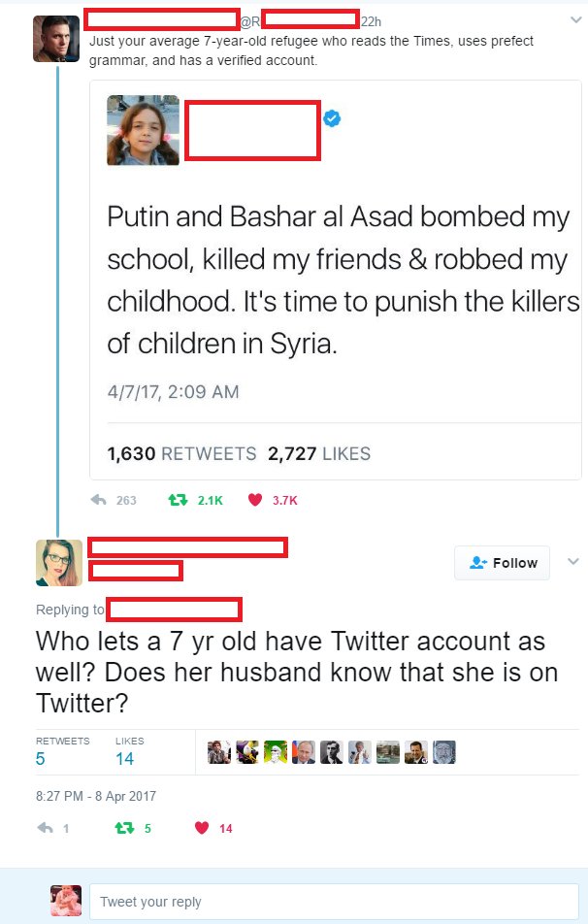Click the last avatar in the likers row
The image size is (588, 924).
pyautogui.click(x=443, y=752)
